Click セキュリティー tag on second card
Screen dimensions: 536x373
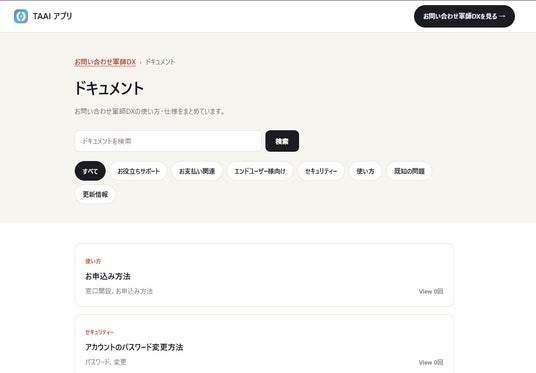point(99,332)
